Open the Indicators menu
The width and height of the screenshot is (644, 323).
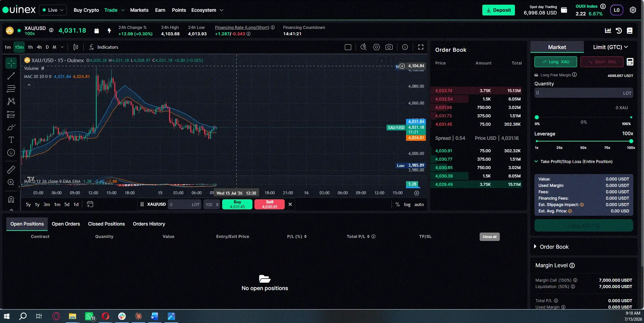[x=104, y=47]
